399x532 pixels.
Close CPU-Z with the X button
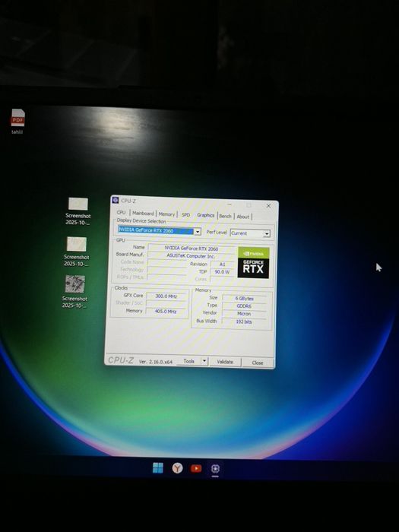click(268, 206)
